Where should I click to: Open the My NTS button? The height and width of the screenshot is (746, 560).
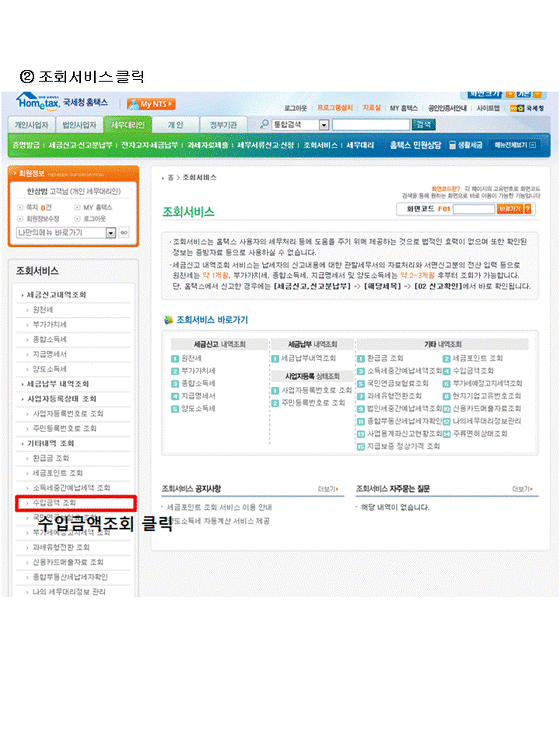point(151,104)
